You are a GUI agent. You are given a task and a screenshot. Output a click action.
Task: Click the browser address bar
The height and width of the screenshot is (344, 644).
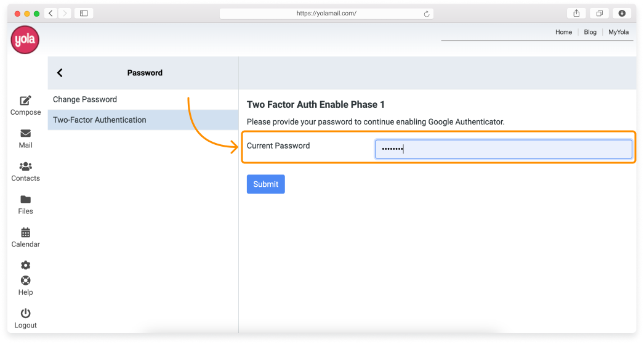pyautogui.click(x=326, y=14)
